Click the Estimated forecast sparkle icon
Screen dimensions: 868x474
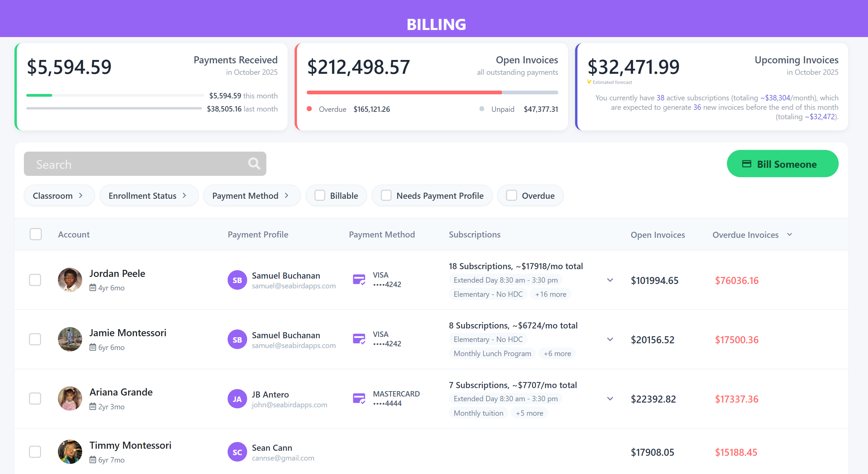pos(589,82)
